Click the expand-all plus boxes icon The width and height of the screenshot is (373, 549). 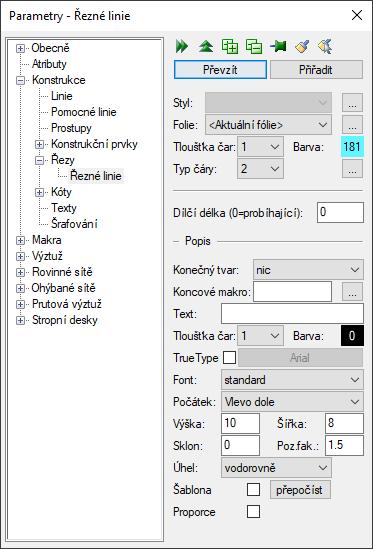[230, 46]
